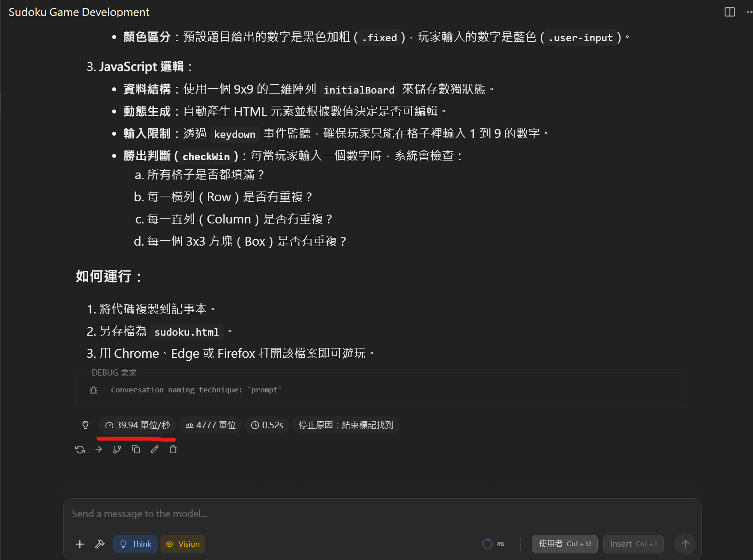
Task: Click the keydown code text
Action: pyautogui.click(x=235, y=134)
